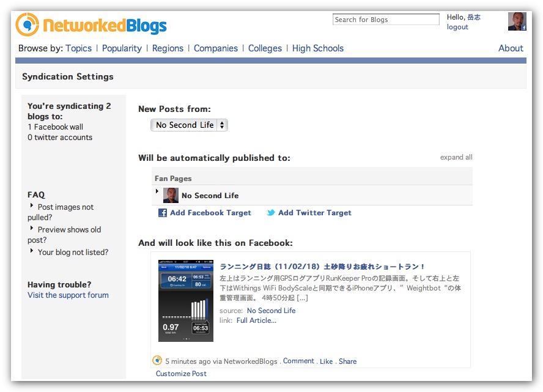Expand 'Post images not pulled?' FAQ

(32, 205)
